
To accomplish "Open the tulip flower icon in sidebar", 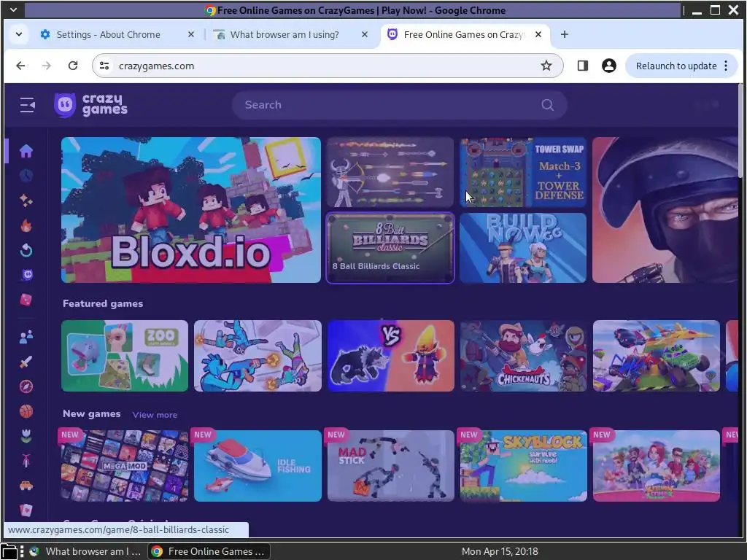I will coord(26,436).
